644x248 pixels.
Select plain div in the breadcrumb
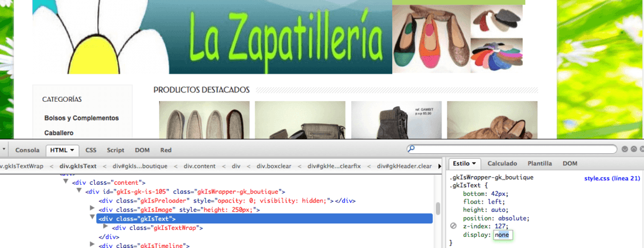click(x=236, y=166)
